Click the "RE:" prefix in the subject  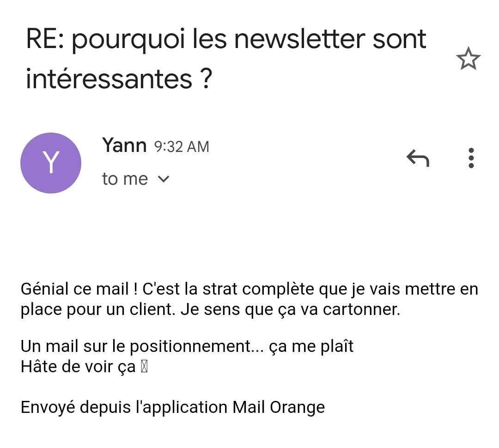point(45,39)
